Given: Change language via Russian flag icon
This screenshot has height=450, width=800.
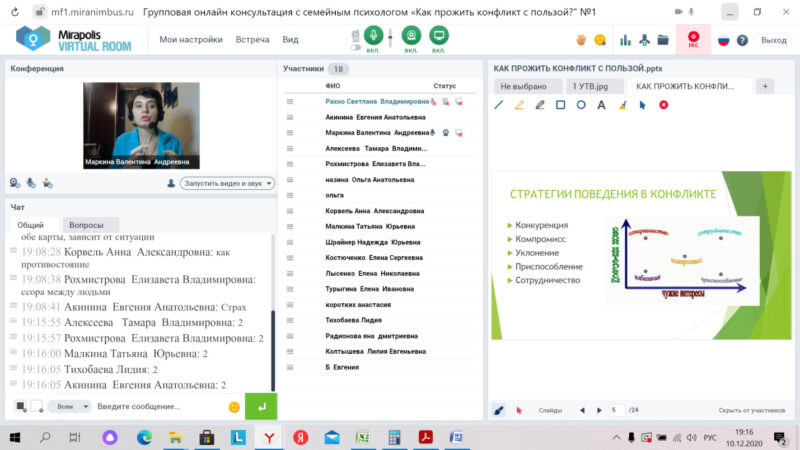Looking at the screenshot, I should [723, 40].
